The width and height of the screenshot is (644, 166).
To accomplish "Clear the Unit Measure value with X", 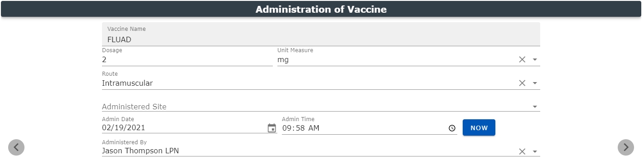I will point(522,59).
